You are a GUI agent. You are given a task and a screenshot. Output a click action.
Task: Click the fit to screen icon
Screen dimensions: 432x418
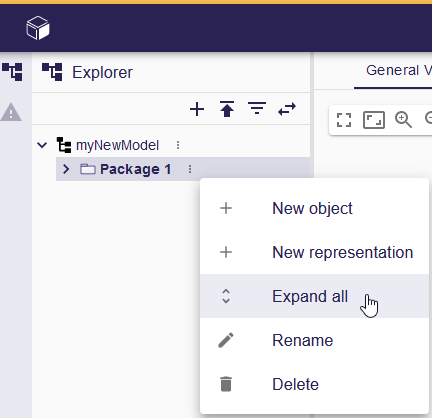[344, 120]
